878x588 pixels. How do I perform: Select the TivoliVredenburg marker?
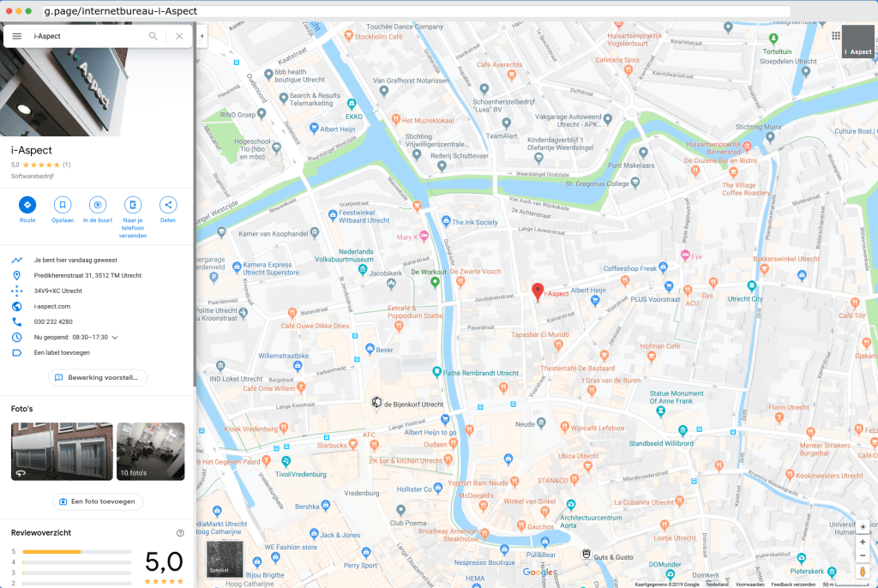click(x=286, y=461)
